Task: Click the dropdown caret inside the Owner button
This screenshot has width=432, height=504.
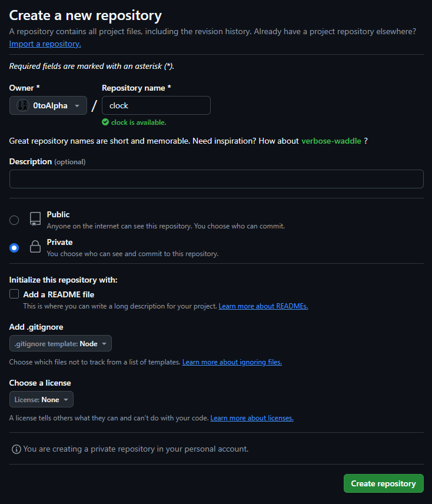Action: point(77,105)
